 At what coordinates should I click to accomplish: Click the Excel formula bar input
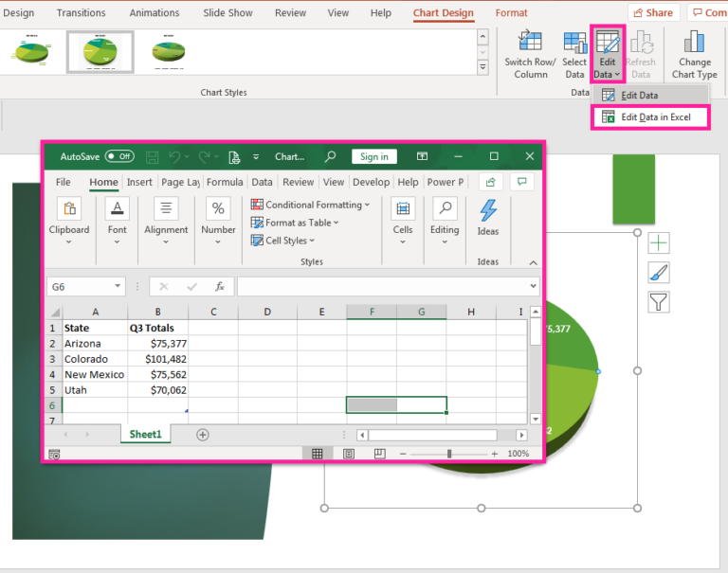(383, 287)
